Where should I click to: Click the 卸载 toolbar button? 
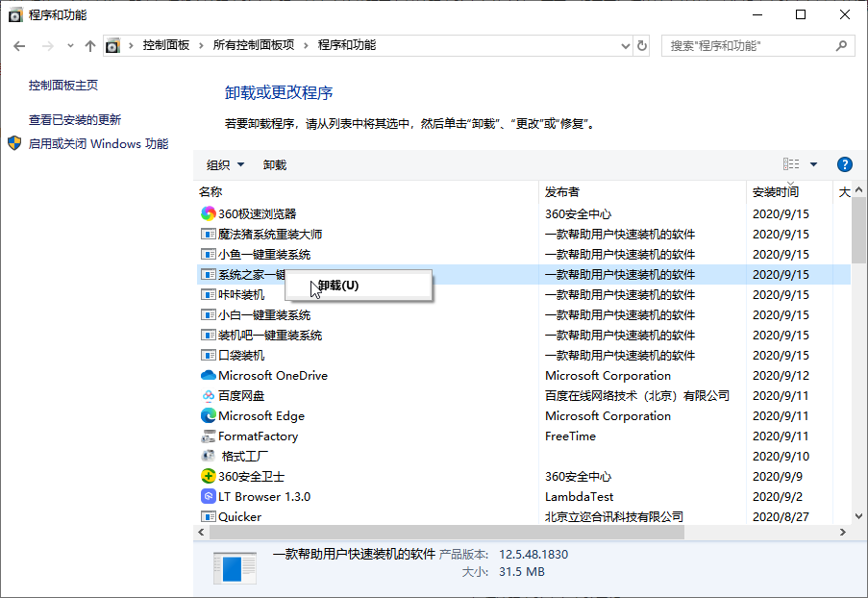click(x=275, y=165)
